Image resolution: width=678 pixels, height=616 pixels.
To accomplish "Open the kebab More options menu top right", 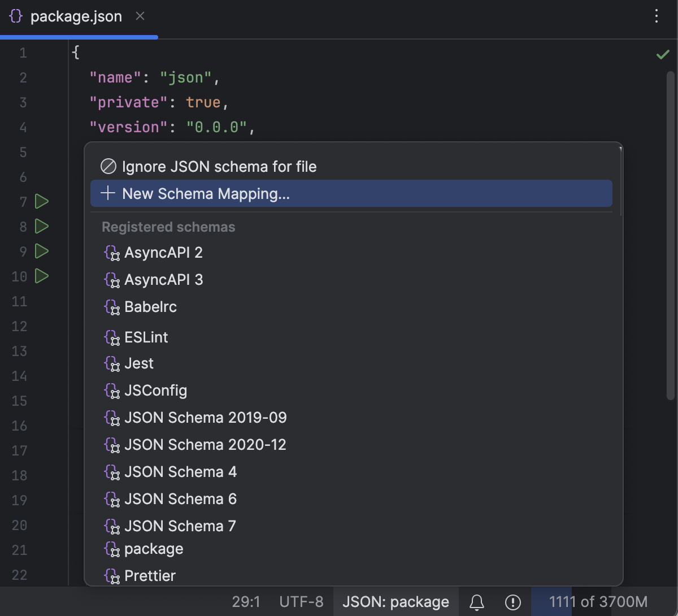I will click(656, 16).
